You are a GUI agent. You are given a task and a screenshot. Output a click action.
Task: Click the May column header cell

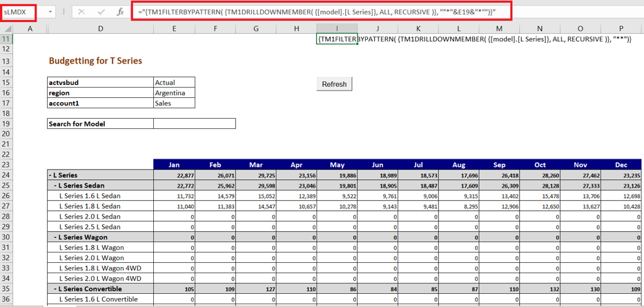coord(338,165)
